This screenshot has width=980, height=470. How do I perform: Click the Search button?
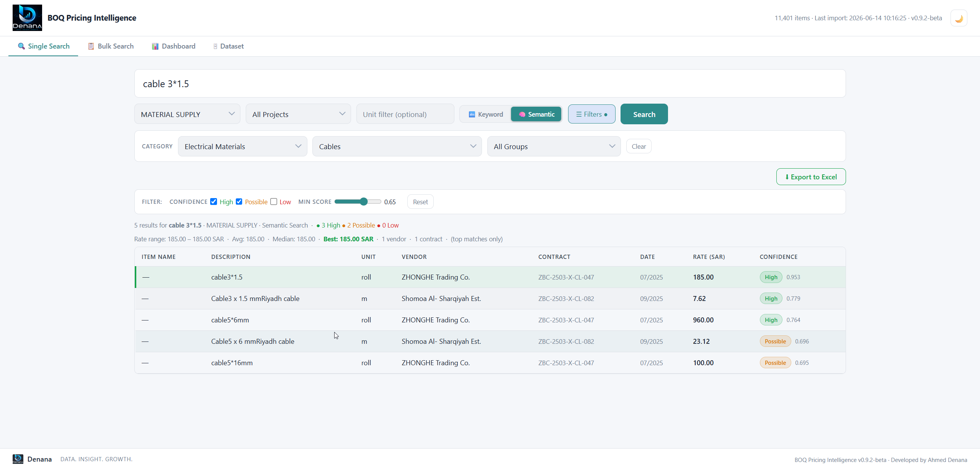pyautogui.click(x=644, y=114)
